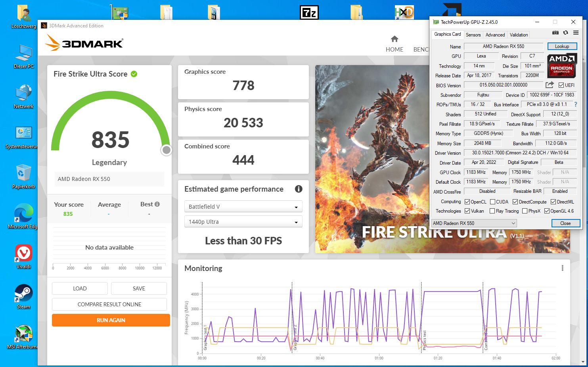588x367 pixels.
Task: Toggle the OpenCL checkbox
Action: click(x=467, y=202)
